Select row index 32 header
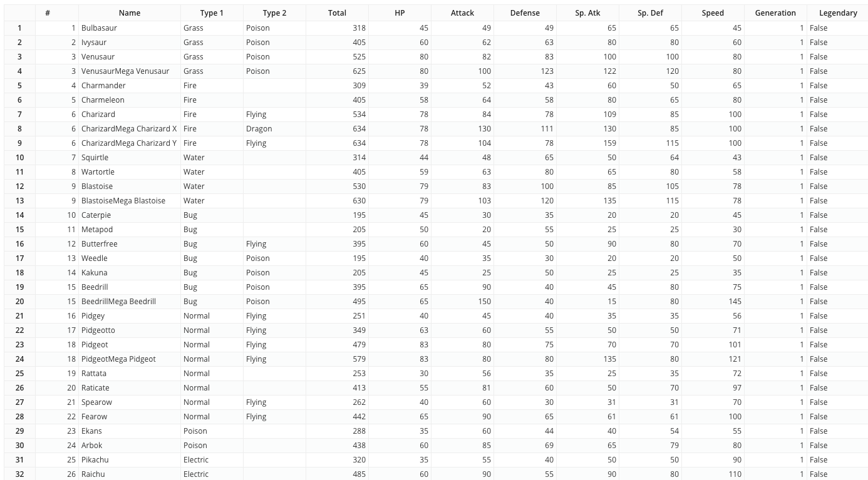868x480 pixels. [x=20, y=474]
